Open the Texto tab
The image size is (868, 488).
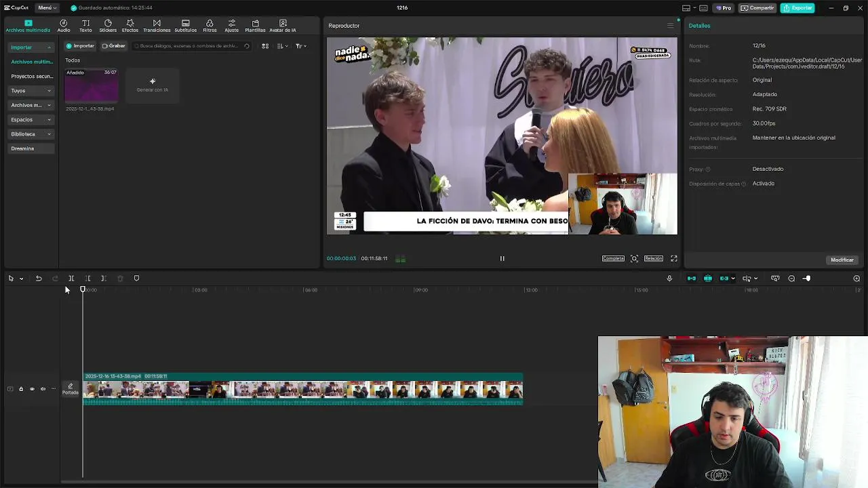point(85,26)
